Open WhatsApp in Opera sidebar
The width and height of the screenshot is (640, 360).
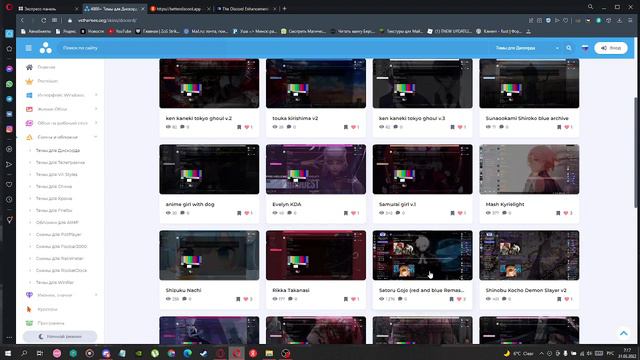click(9, 84)
